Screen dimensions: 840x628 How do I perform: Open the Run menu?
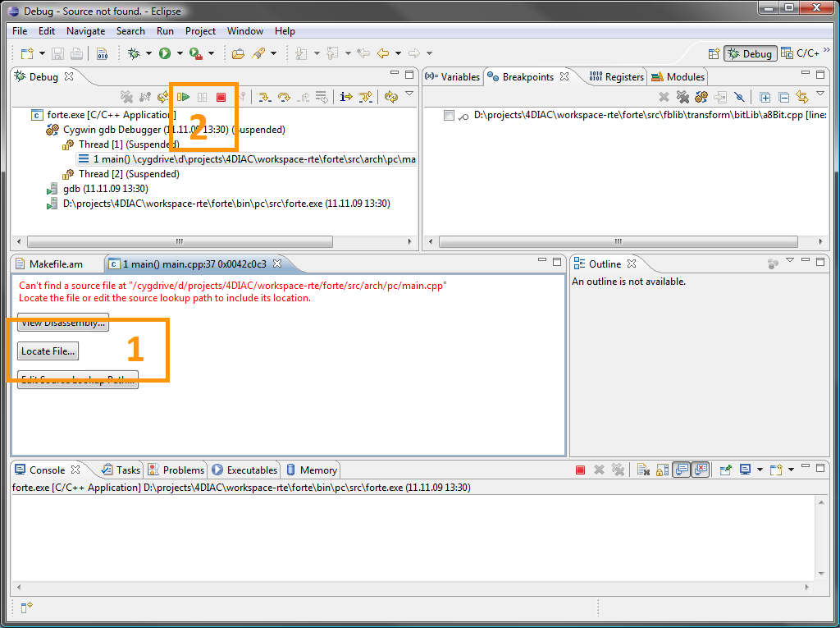click(x=165, y=30)
